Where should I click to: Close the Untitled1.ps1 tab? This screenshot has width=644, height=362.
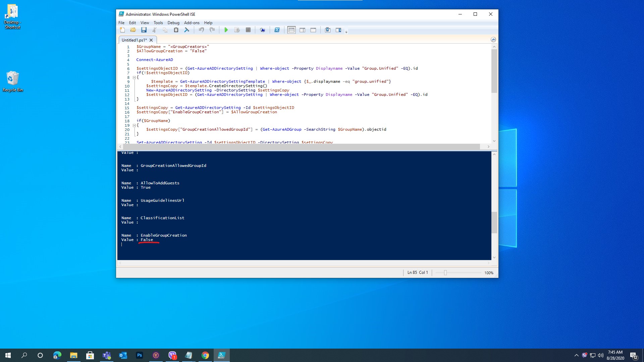point(151,40)
